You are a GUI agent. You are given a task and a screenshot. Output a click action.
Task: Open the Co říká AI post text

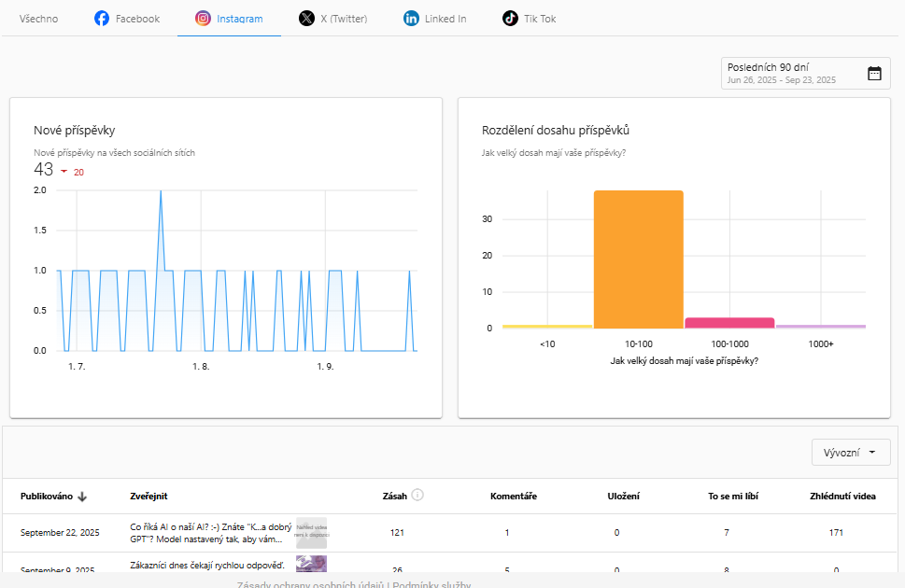pos(211,533)
